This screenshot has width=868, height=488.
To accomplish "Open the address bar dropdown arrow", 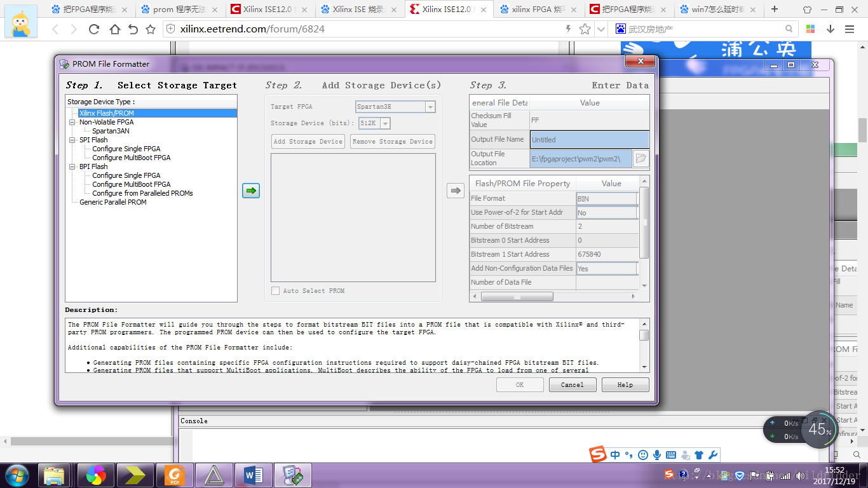I will (600, 29).
